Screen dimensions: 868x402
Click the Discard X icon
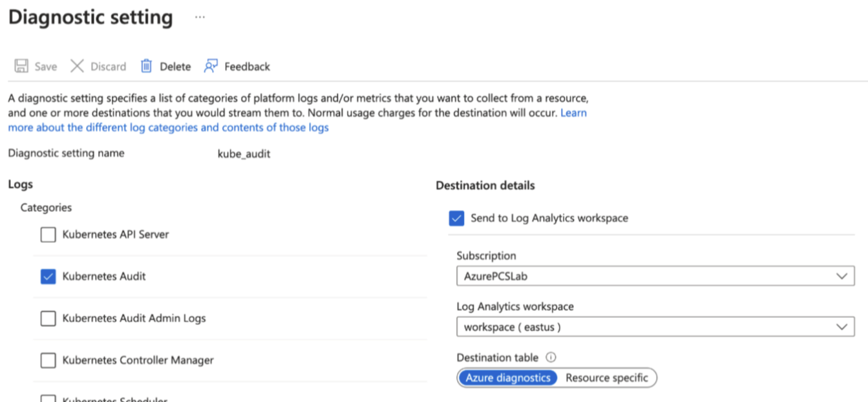tap(78, 66)
